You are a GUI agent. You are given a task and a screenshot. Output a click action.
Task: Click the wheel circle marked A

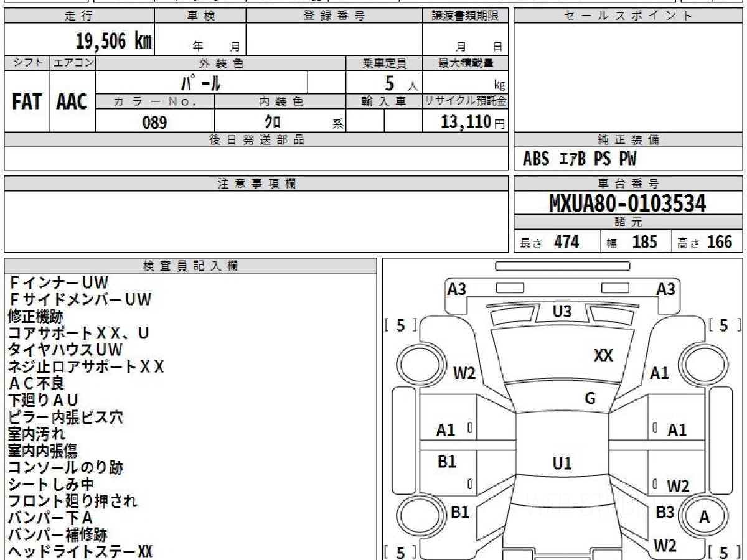coord(705,516)
